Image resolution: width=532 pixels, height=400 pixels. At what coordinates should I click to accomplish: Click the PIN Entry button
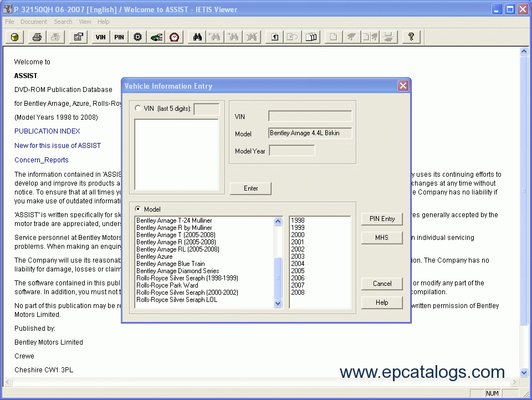[x=382, y=219]
